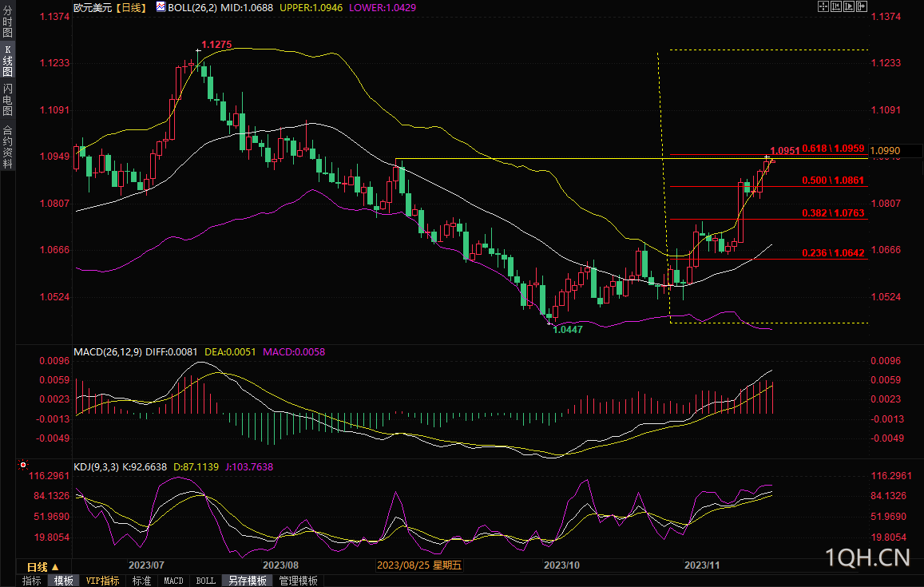Switch to the 模板 bottom tab

(63, 581)
